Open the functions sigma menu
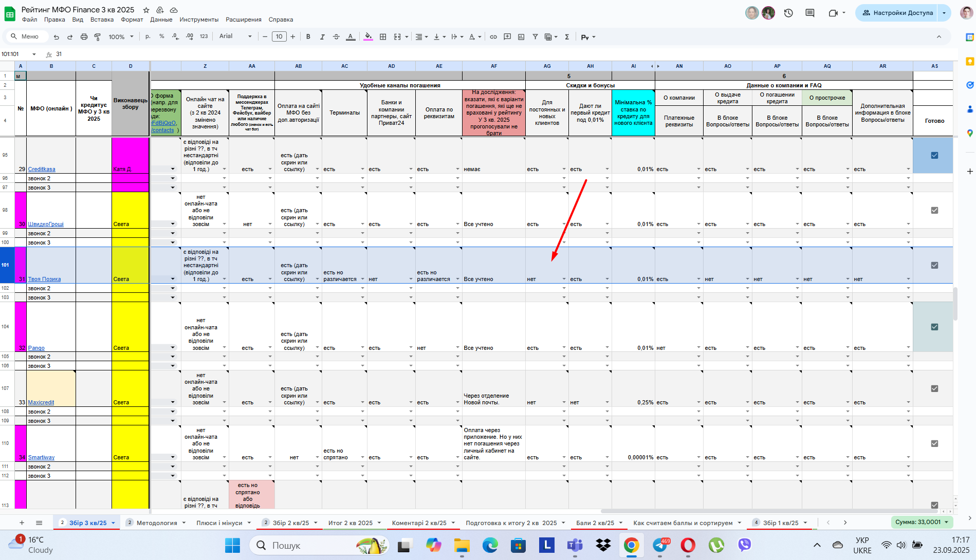976x560 pixels. point(567,37)
